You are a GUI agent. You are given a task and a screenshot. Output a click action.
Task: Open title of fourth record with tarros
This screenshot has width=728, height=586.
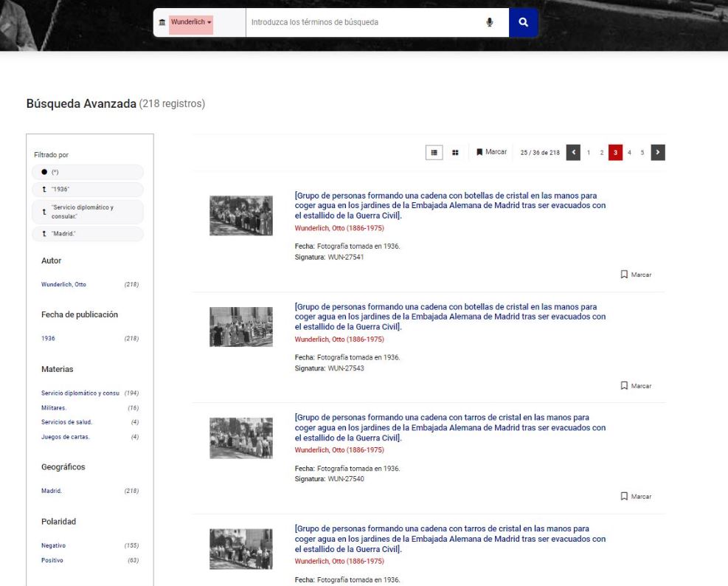(450, 539)
